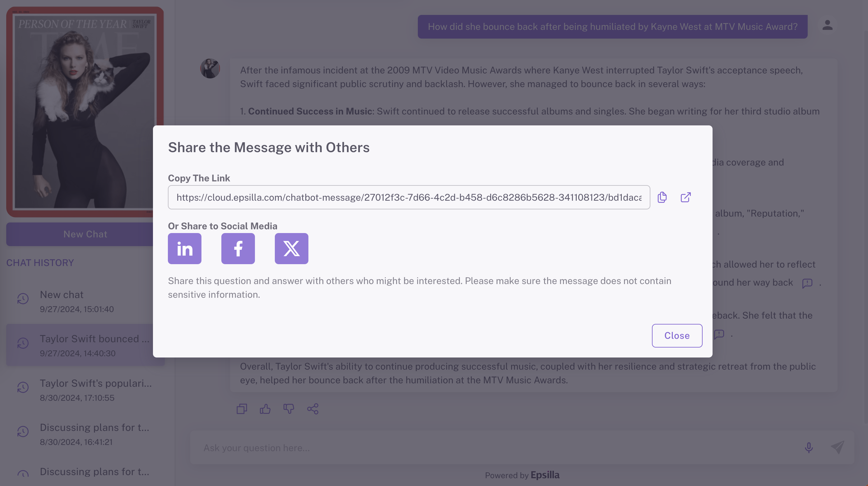868x486 pixels.
Task: Start a New Chat
Action: click(x=85, y=234)
